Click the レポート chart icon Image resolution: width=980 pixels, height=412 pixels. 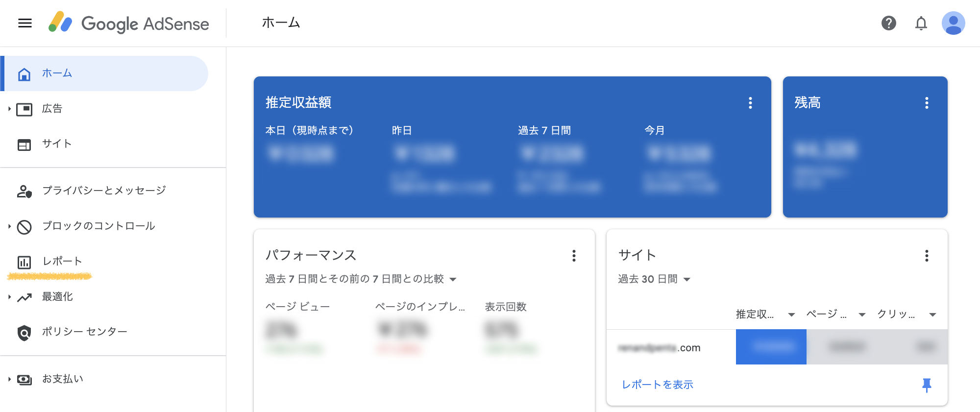(x=24, y=262)
